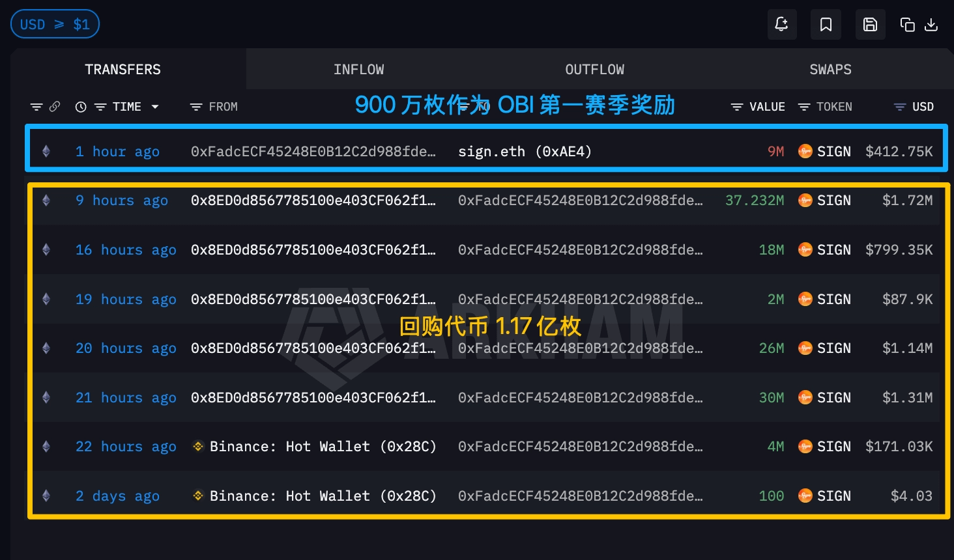The image size is (954, 560).
Task: Open sender 0xFadcECF45248... on the 1 hour ago row
Action: (313, 152)
